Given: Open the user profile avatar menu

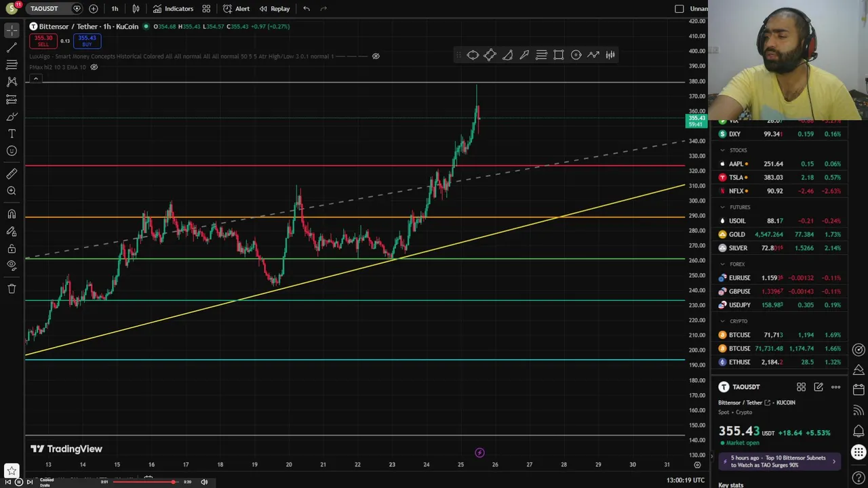Looking at the screenshot, I should coord(11,9).
